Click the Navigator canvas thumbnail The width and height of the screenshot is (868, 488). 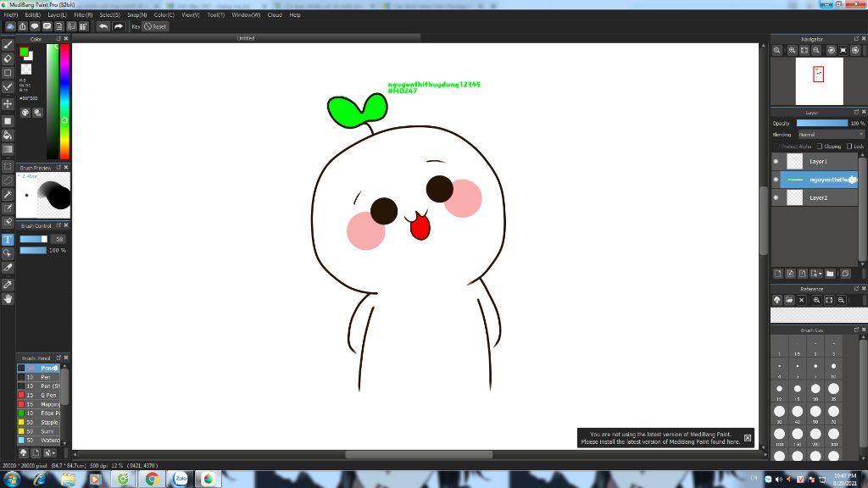coord(820,81)
